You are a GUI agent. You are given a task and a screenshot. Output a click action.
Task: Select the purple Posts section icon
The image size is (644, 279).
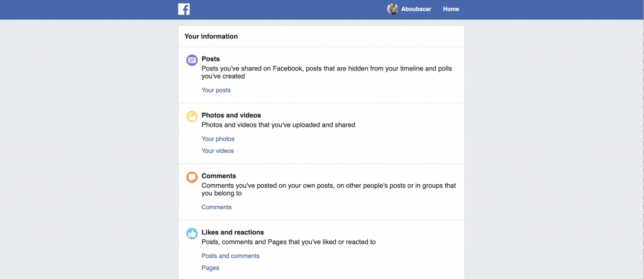(192, 60)
